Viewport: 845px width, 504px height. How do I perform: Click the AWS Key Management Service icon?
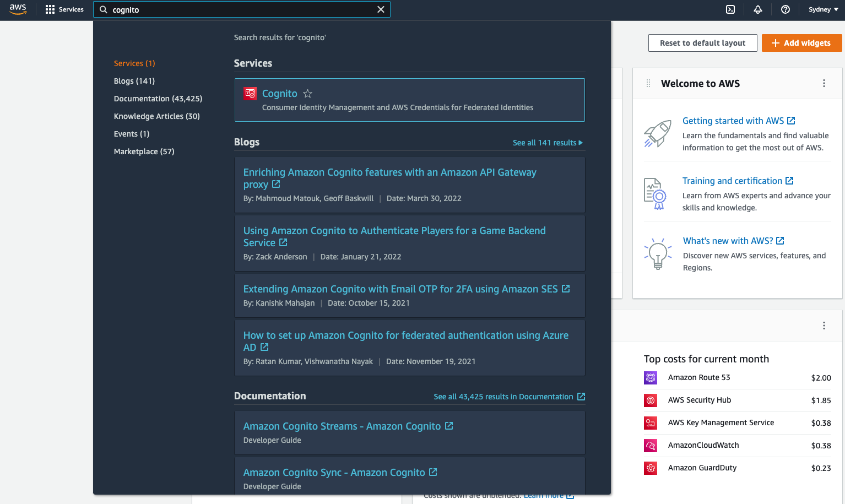click(x=651, y=423)
